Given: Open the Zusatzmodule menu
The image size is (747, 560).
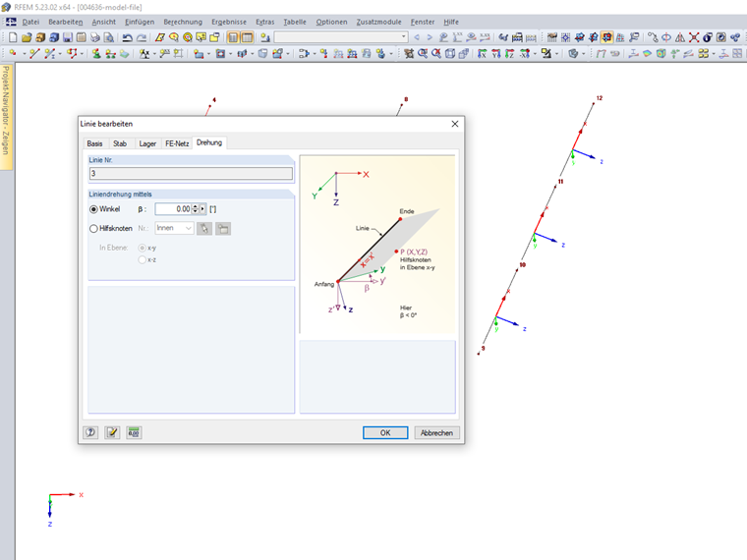Looking at the screenshot, I should (378, 22).
